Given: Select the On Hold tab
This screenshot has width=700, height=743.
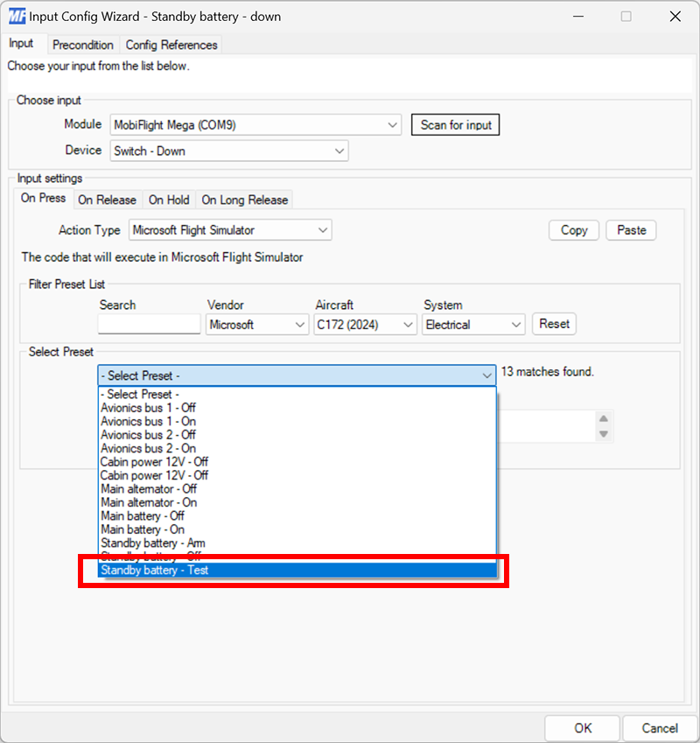Looking at the screenshot, I should click(169, 200).
